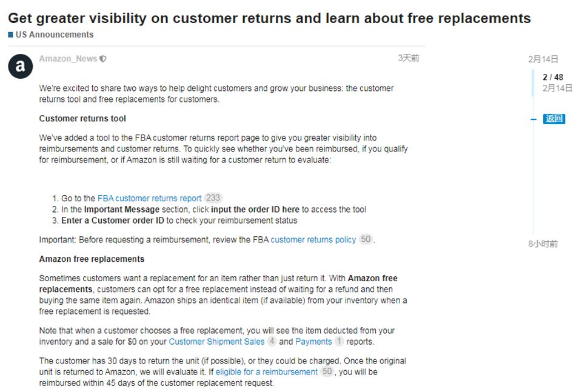582x392 pixels.
Task: Click the 3天前 post timestamp
Action: (408, 58)
